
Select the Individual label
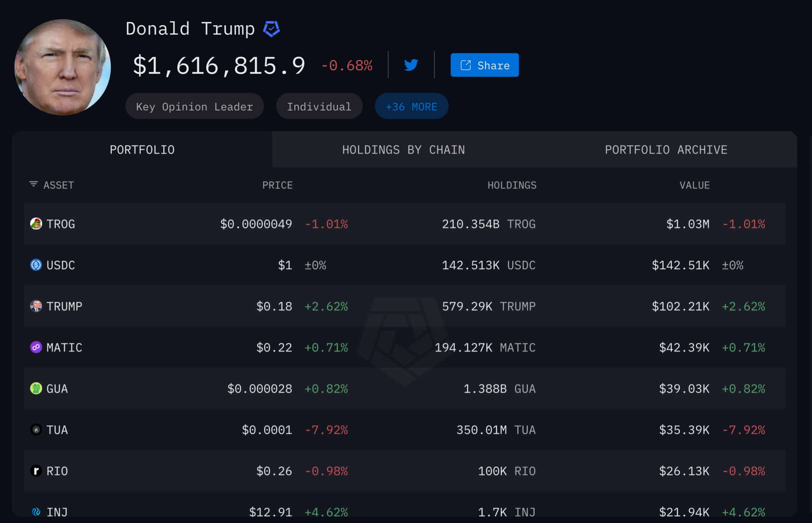pos(319,106)
